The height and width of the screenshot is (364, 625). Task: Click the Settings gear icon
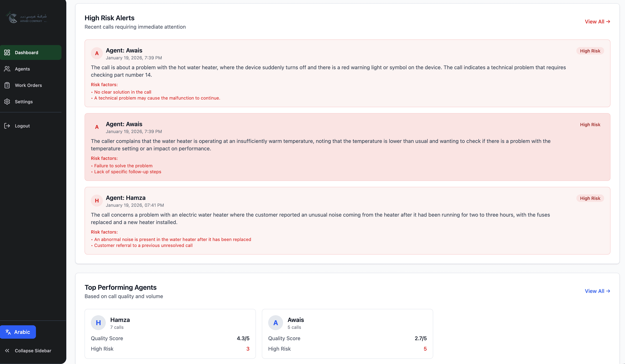[7, 102]
